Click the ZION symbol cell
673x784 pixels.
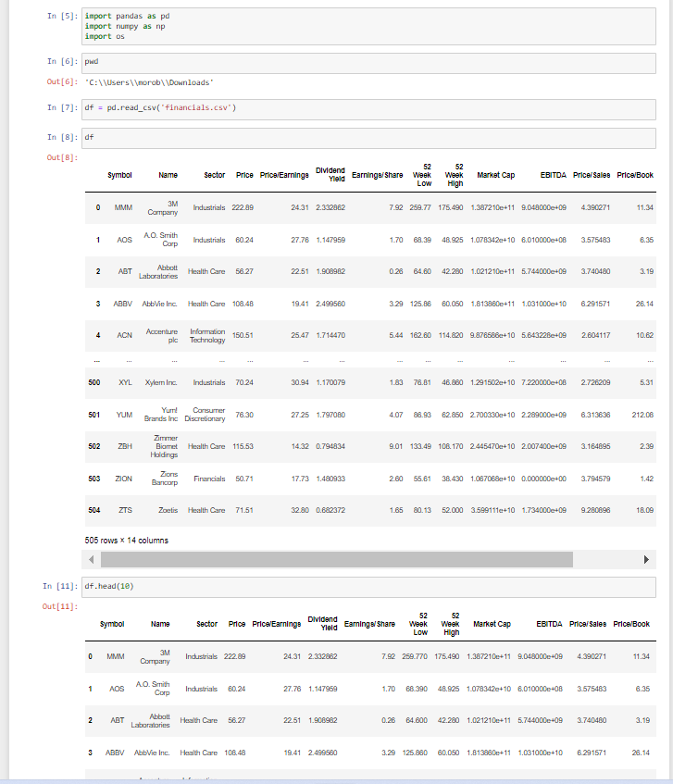click(x=123, y=479)
